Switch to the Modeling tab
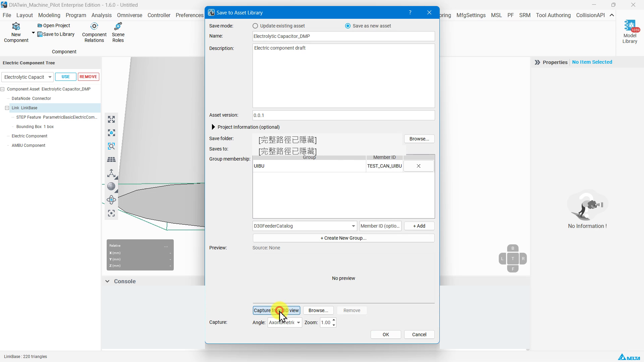The image size is (644, 362). (x=49, y=15)
